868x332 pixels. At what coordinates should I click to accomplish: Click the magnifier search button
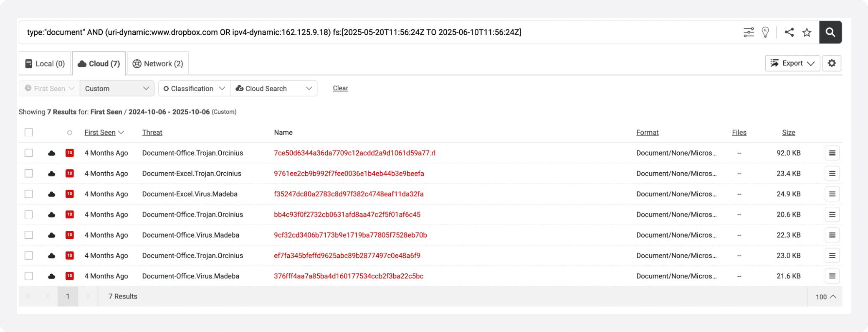click(830, 32)
